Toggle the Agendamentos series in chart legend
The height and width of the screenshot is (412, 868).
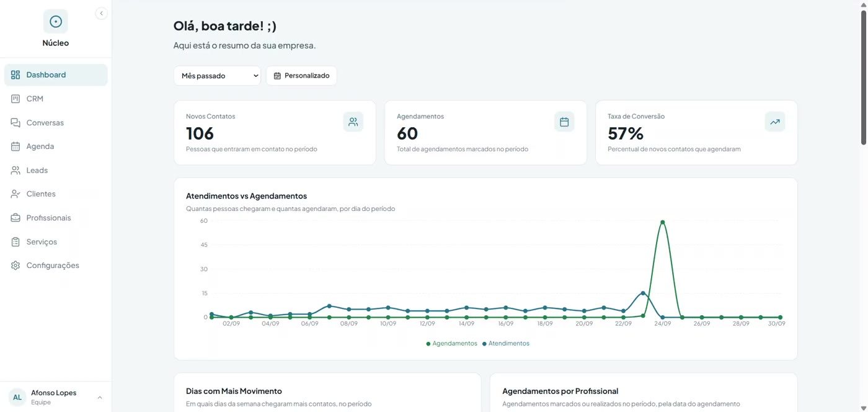[x=452, y=344]
